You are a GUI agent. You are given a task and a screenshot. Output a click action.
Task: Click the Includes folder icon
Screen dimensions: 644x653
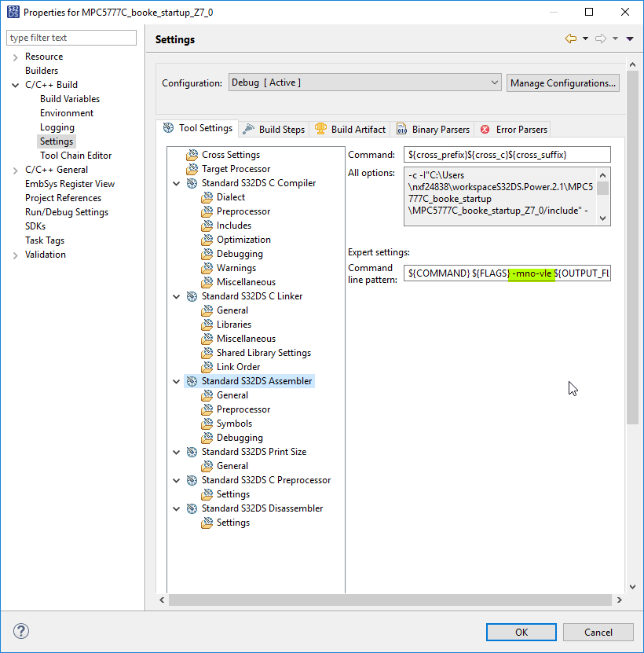[207, 226]
